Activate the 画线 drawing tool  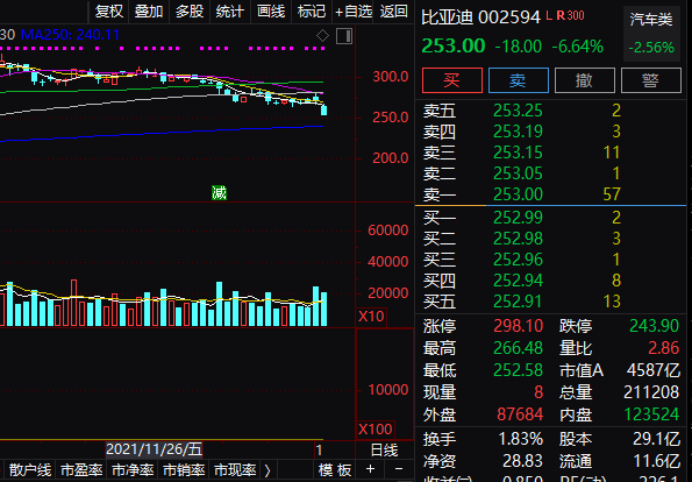pyautogui.click(x=270, y=11)
